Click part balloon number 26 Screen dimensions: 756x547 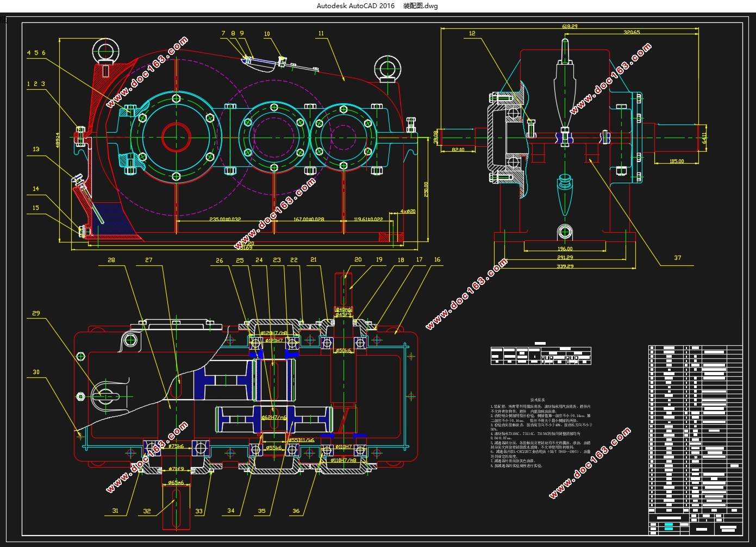tap(219, 260)
